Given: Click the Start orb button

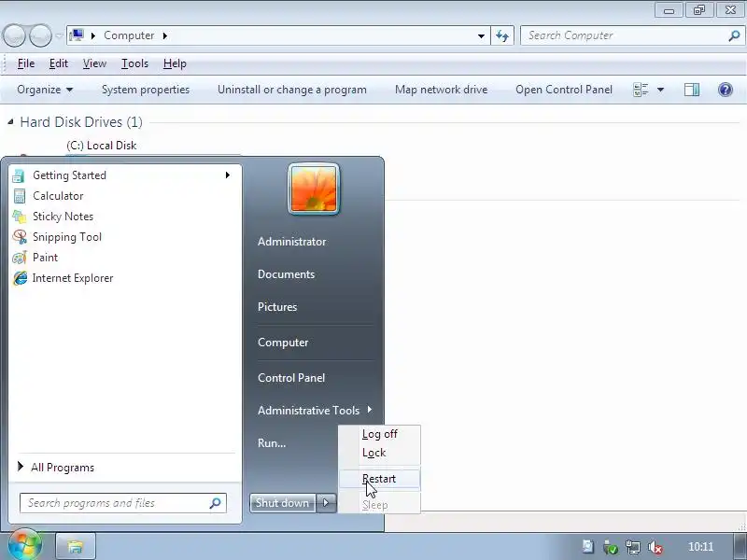Looking at the screenshot, I should [24, 545].
